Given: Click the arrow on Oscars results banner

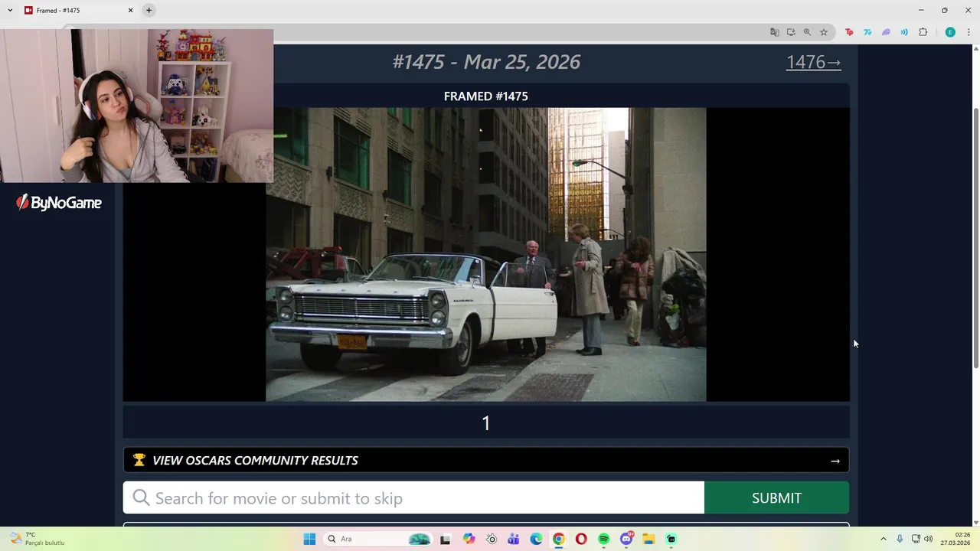Looking at the screenshot, I should click(835, 461).
